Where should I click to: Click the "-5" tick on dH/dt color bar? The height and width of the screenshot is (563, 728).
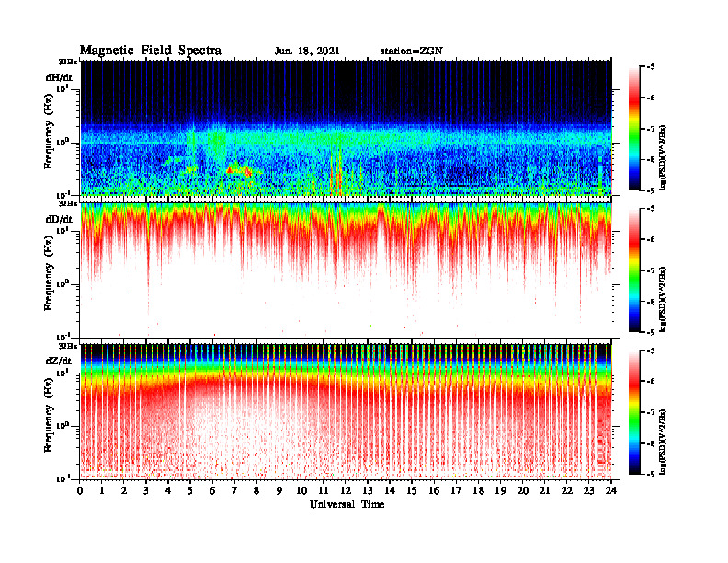pyautogui.click(x=651, y=67)
